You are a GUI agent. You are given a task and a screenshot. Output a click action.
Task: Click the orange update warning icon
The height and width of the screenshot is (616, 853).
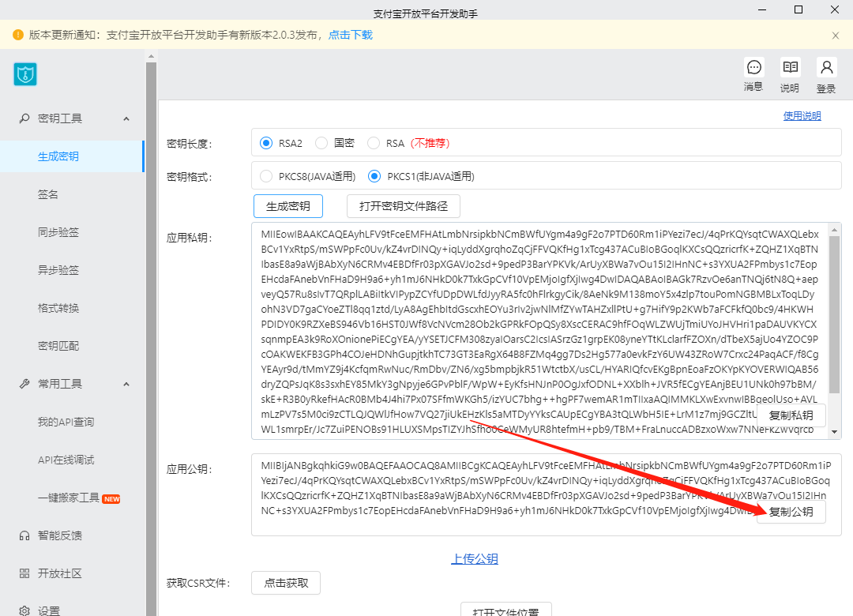coord(18,35)
